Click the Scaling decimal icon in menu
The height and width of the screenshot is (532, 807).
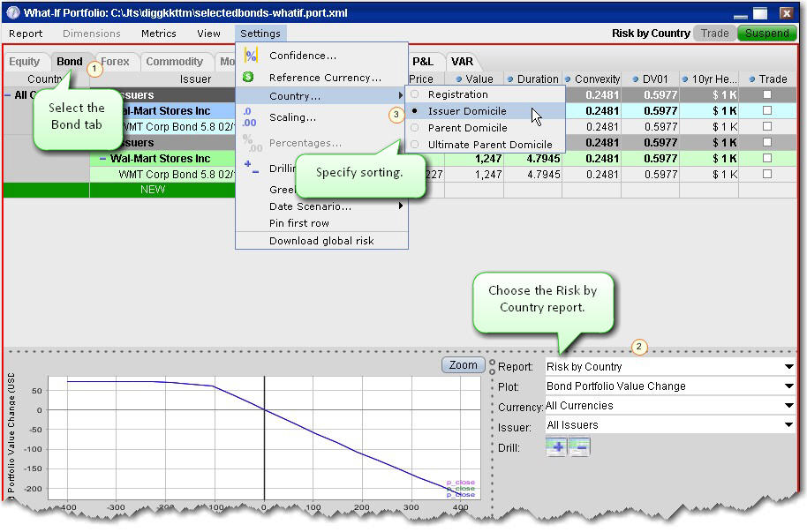(249, 117)
